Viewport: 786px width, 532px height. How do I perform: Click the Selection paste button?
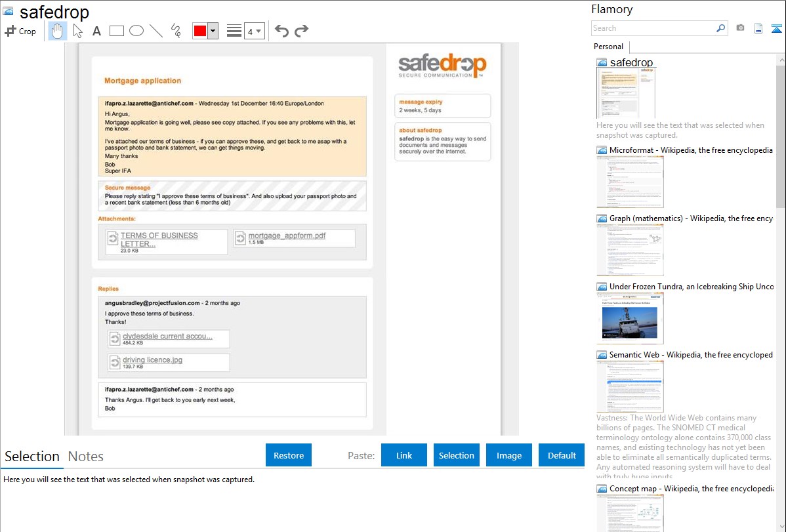(x=457, y=455)
